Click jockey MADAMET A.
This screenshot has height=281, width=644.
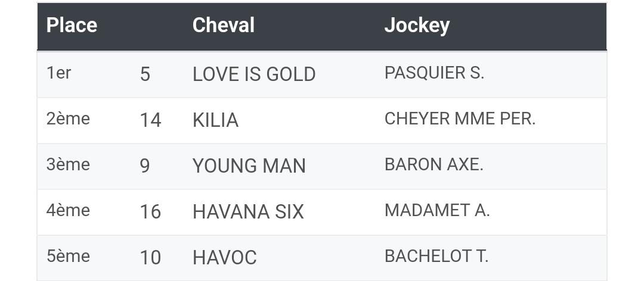(437, 211)
